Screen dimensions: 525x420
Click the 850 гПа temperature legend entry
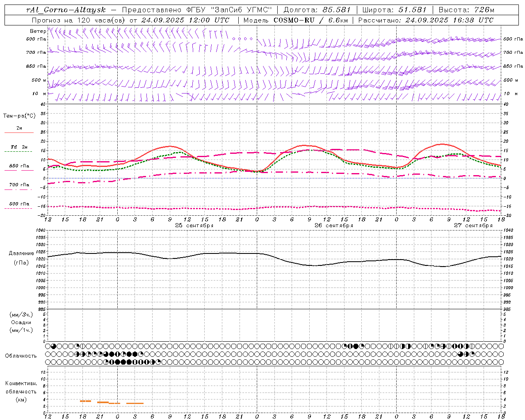click(x=19, y=166)
